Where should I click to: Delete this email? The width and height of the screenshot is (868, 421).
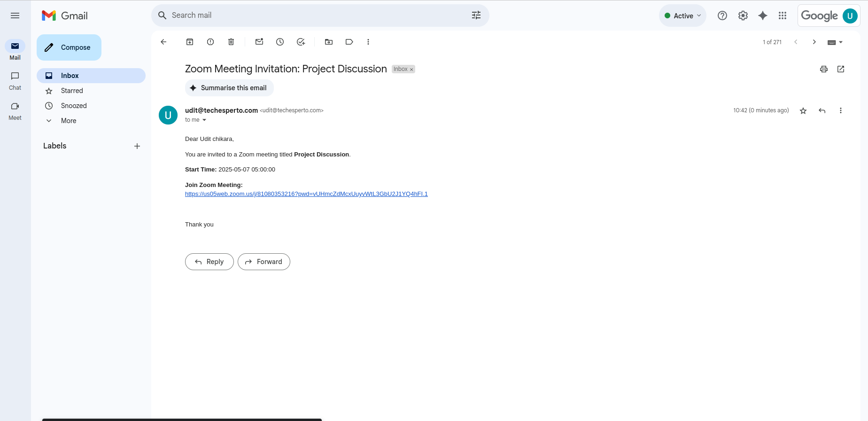point(231,42)
